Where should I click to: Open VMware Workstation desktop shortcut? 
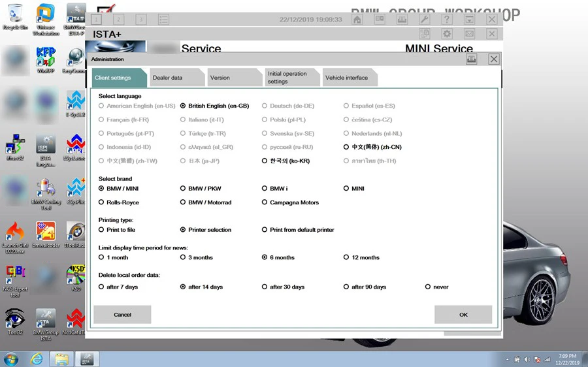(x=46, y=20)
